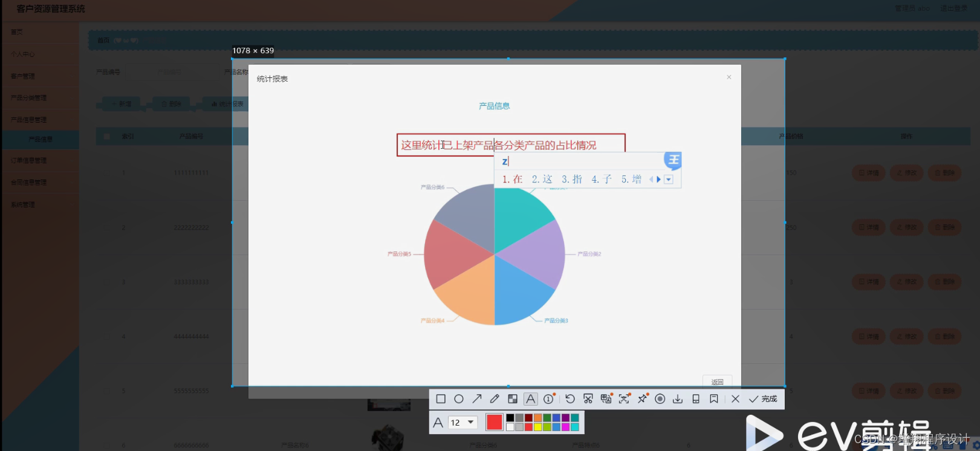Viewport: 980px width, 451px height.
Task: Select the pencil drawing tool
Action: (x=495, y=399)
